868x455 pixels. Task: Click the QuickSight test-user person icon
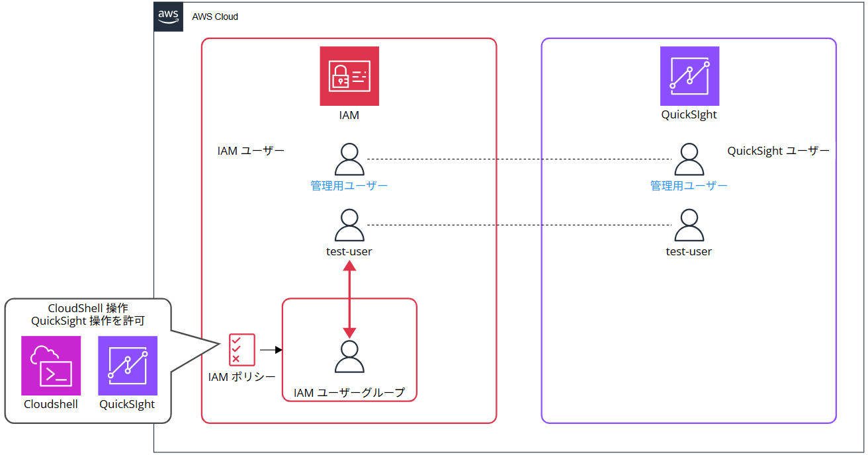pyautogui.click(x=689, y=226)
